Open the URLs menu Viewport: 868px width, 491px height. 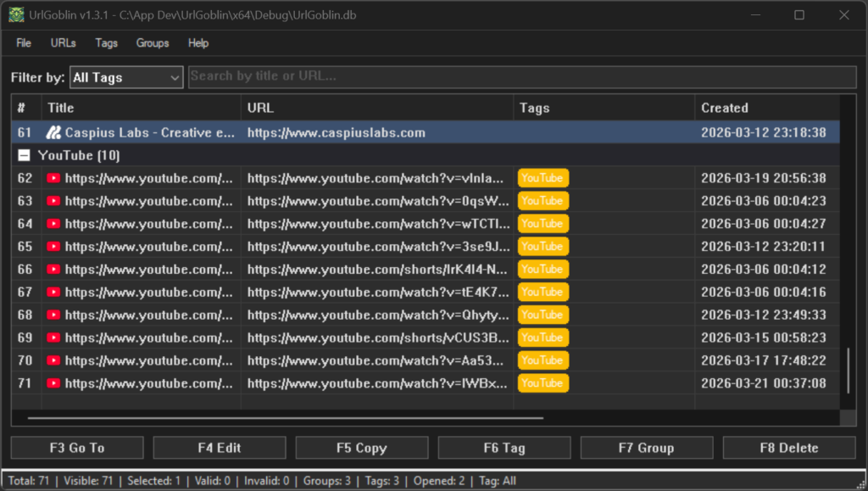(63, 43)
